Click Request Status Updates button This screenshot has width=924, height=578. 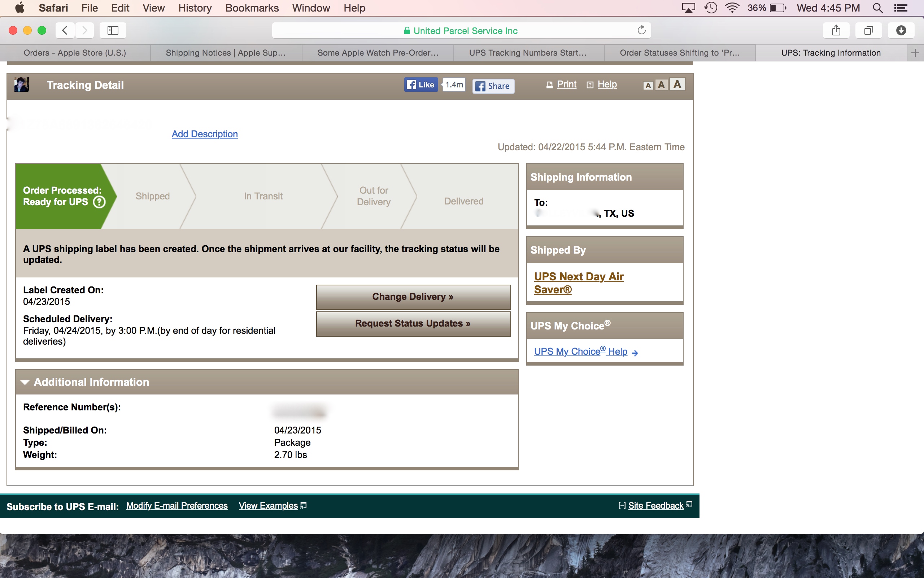point(413,324)
